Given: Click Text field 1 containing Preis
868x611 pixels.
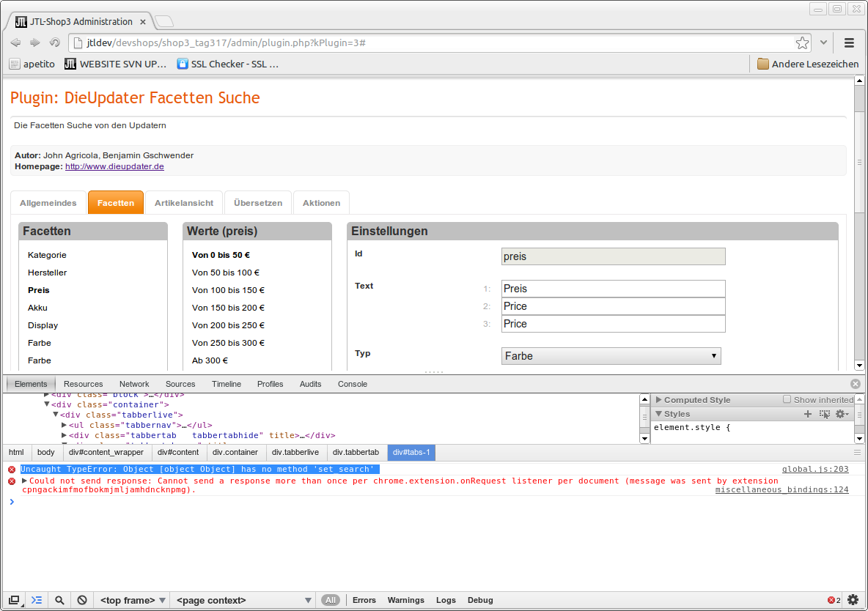Looking at the screenshot, I should pyautogui.click(x=613, y=289).
